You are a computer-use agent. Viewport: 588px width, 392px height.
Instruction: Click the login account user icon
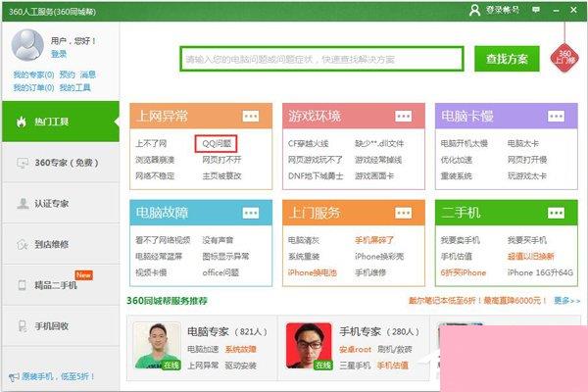474,10
